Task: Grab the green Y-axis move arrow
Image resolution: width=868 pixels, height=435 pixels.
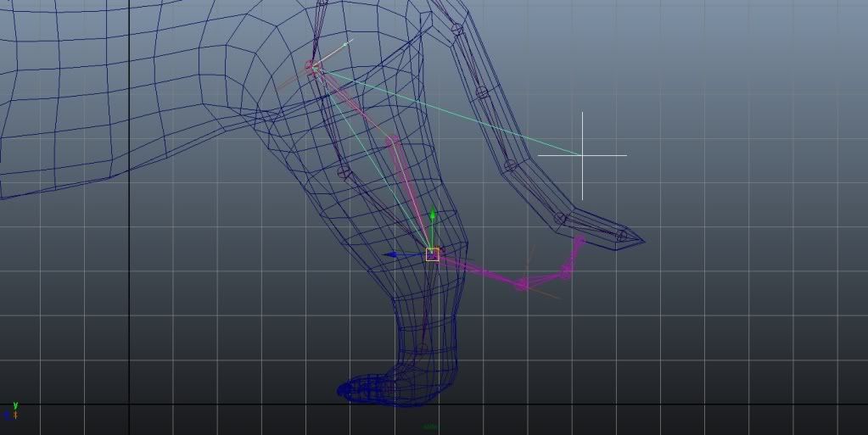Action: tap(433, 216)
